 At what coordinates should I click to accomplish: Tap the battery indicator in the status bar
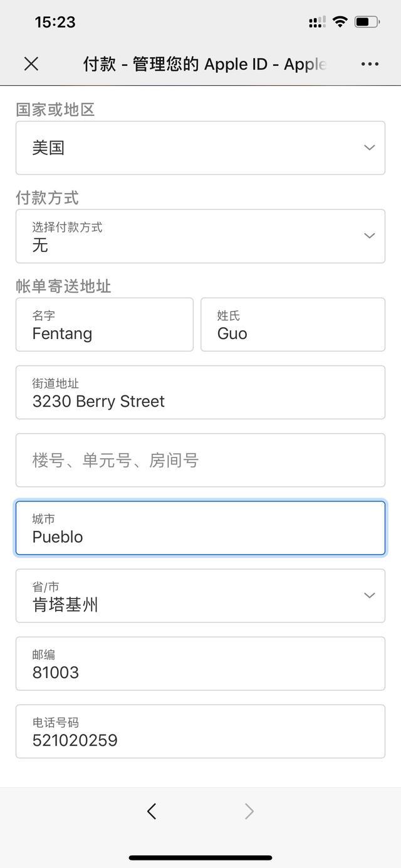click(x=366, y=21)
